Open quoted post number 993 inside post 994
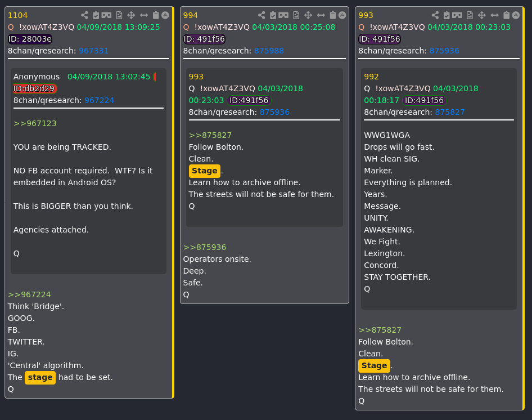Image resolution: width=532 pixels, height=420 pixels. click(x=196, y=77)
